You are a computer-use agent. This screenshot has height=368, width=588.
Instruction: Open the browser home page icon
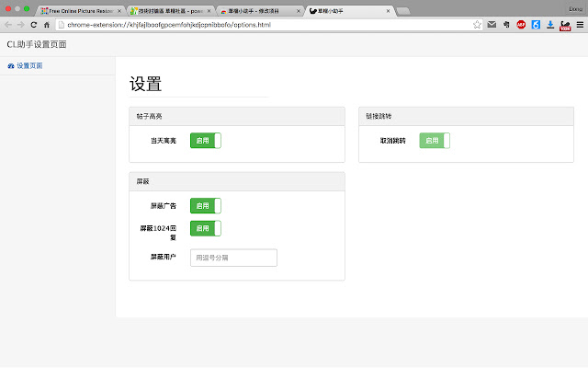coord(47,25)
